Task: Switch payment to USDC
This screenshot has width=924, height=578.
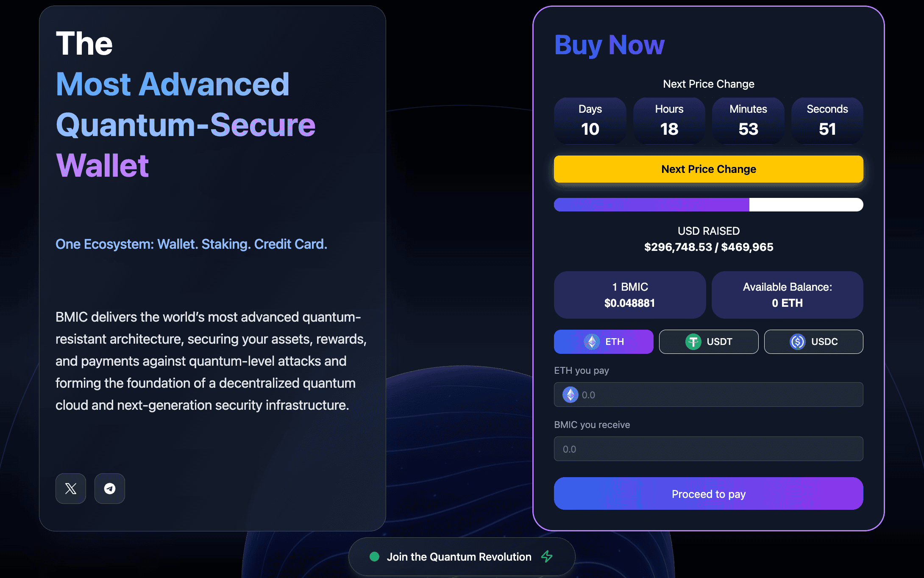Action: [x=813, y=342]
